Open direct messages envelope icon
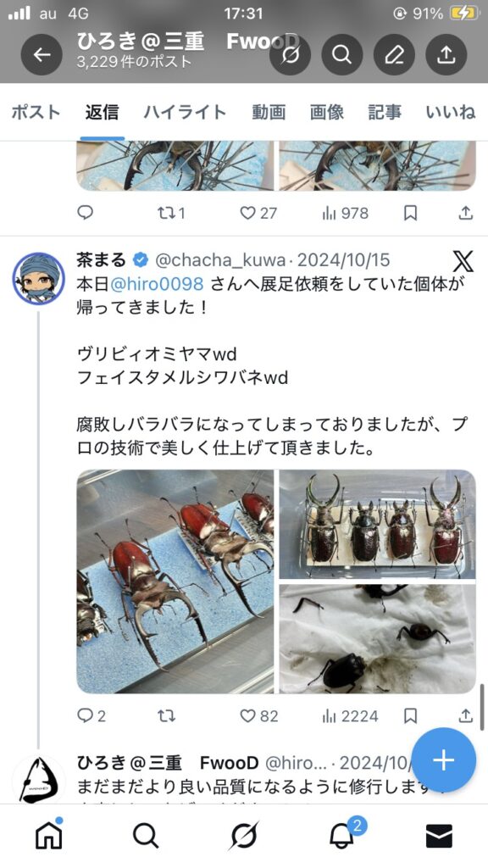488x868 pixels. 439,836
